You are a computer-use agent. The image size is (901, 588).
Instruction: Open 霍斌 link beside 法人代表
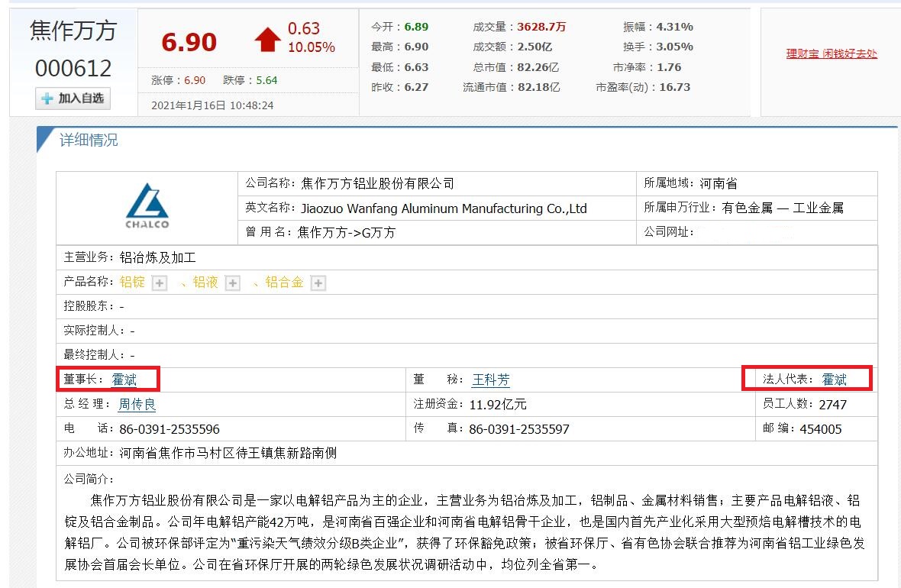click(834, 380)
